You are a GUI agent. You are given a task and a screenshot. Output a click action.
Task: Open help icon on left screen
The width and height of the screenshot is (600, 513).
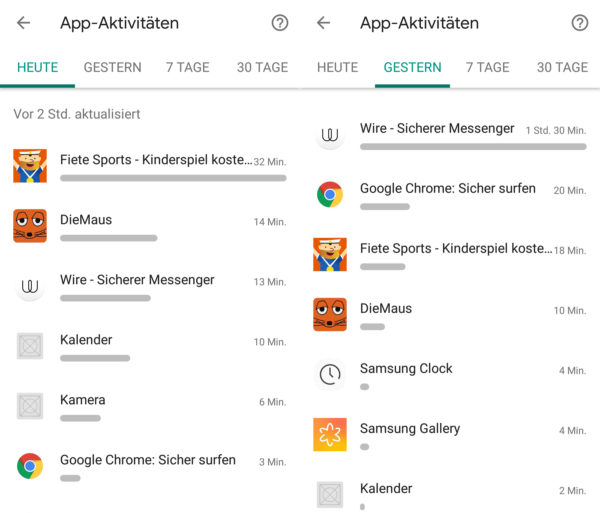pos(280,23)
